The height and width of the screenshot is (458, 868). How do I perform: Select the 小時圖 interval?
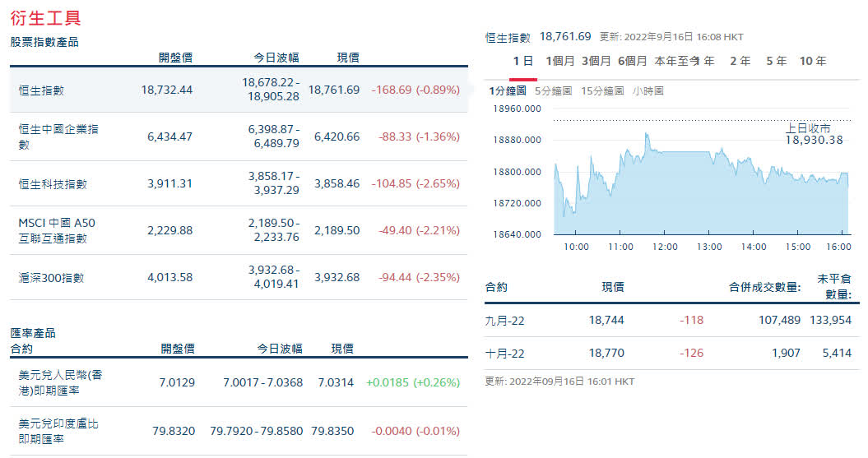[x=648, y=90]
